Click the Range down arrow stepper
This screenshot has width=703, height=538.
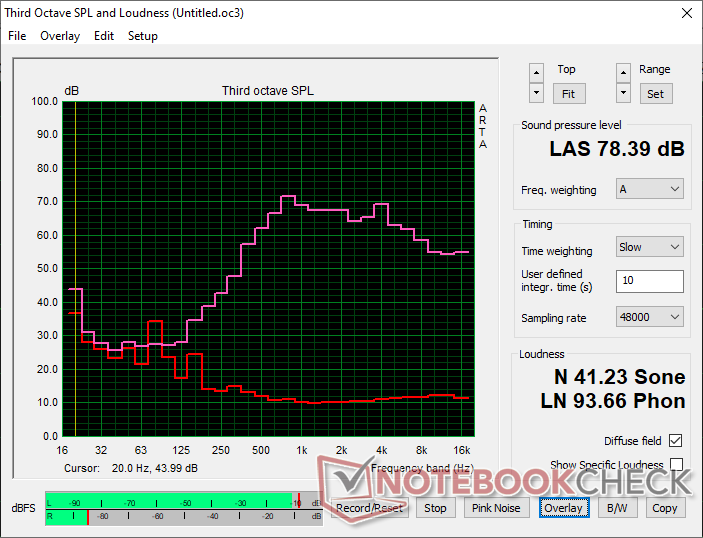[x=623, y=93]
